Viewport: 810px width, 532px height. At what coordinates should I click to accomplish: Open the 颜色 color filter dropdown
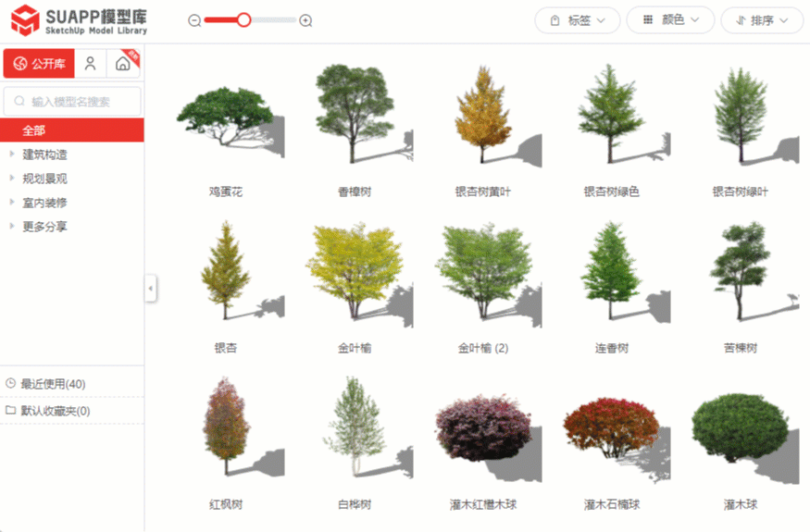[x=670, y=20]
